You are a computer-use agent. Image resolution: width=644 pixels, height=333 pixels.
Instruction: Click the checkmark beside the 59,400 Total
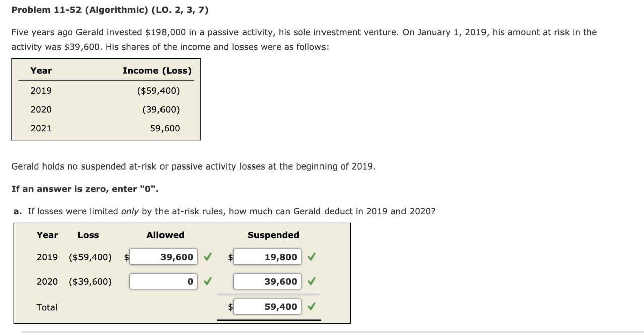pyautogui.click(x=311, y=306)
